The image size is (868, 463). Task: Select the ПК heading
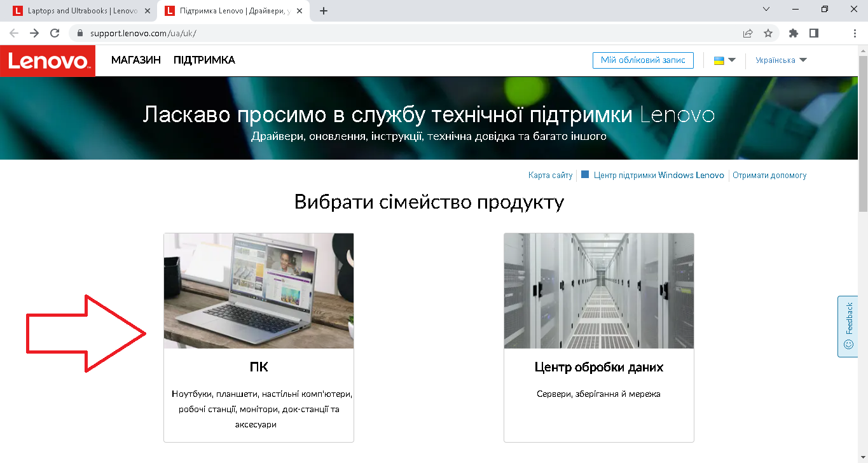click(x=259, y=368)
